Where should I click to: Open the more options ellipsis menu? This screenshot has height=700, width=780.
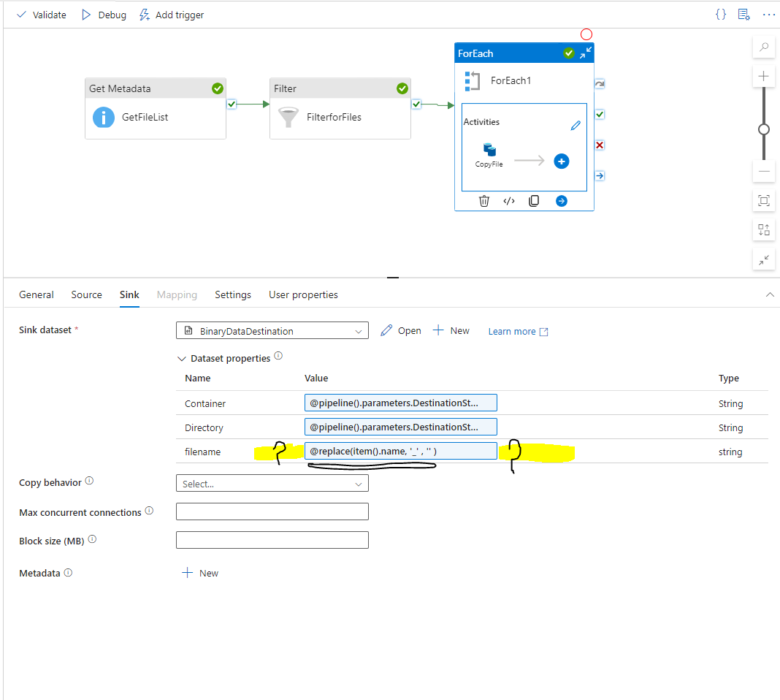(768, 15)
